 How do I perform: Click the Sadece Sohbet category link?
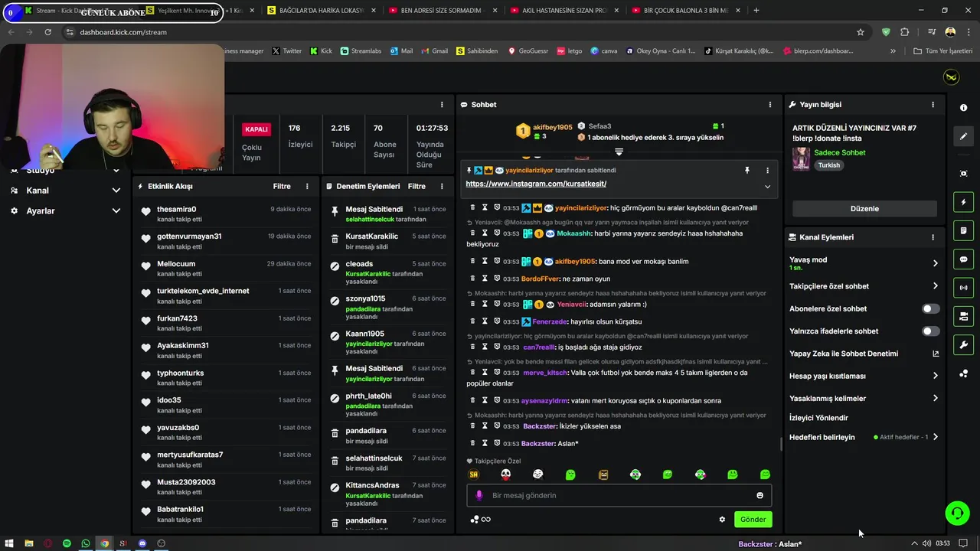pyautogui.click(x=840, y=152)
